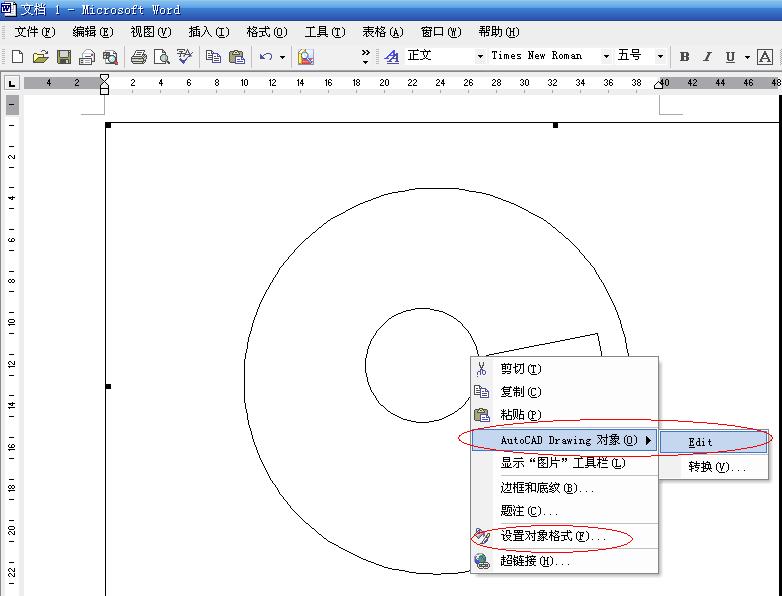Viewport: 782px width, 596px height.
Task: Choose 显示"图片"工具栏(L) entry
Action: [x=564, y=463]
